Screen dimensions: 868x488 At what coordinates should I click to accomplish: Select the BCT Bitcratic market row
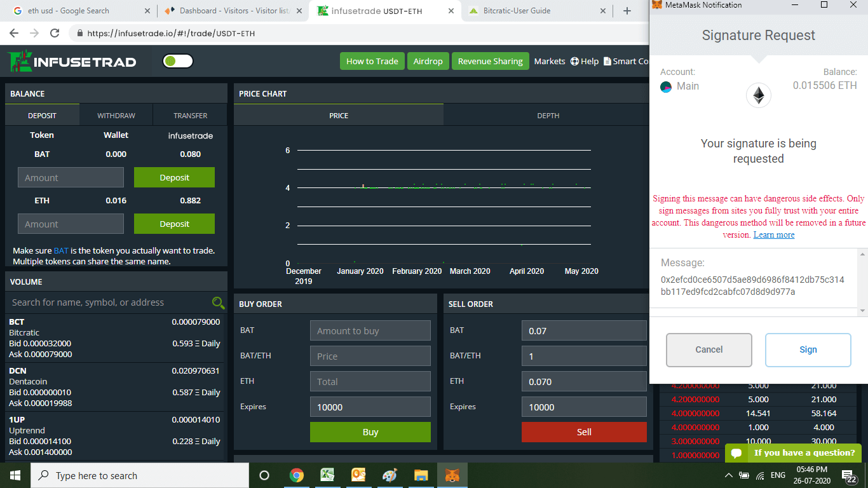(x=114, y=338)
